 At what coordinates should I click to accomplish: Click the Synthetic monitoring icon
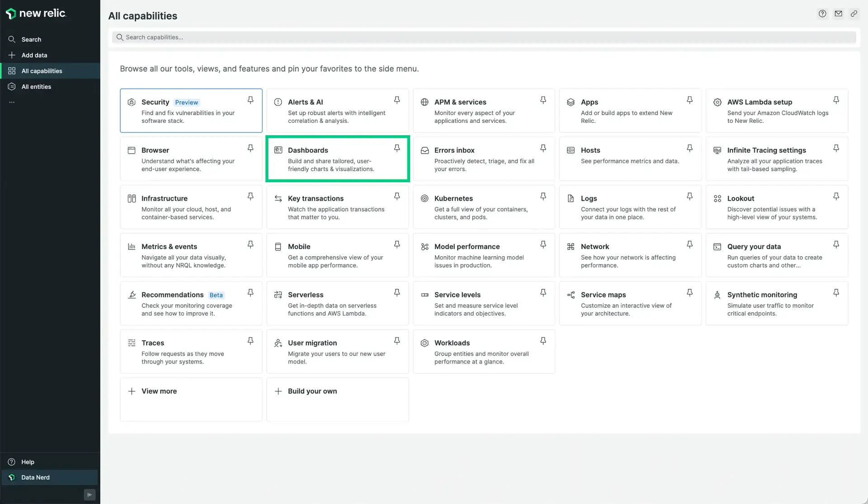(717, 295)
